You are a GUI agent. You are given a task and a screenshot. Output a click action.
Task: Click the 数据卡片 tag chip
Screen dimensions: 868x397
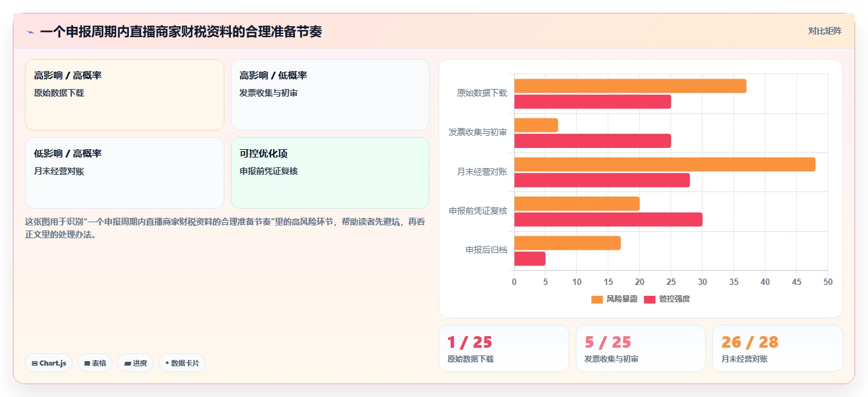tap(182, 363)
